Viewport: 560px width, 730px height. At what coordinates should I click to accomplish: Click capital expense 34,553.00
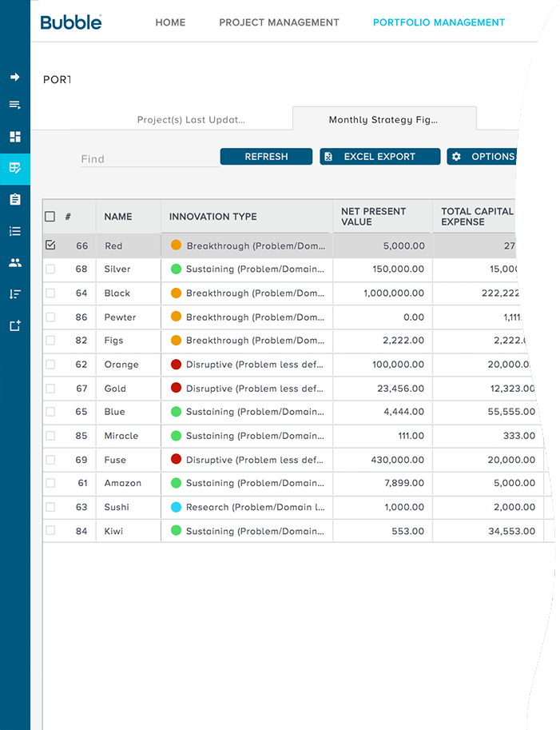(511, 531)
